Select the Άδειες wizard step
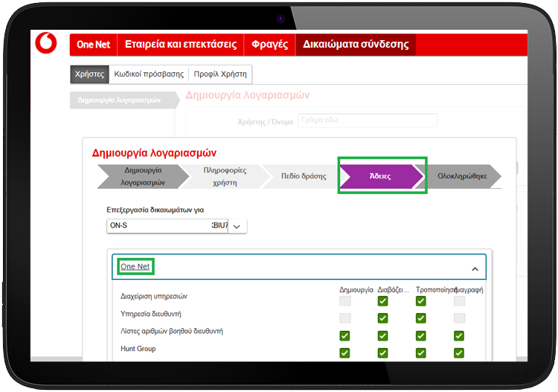The width and height of the screenshot is (558, 392). click(x=382, y=176)
